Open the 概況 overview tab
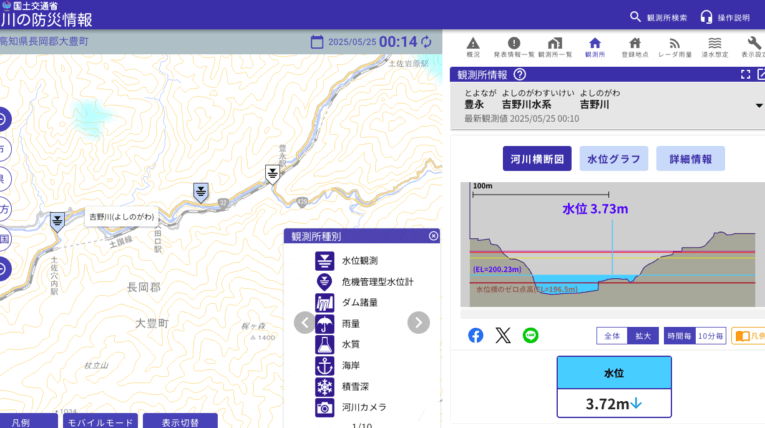The image size is (765, 428). point(473,47)
